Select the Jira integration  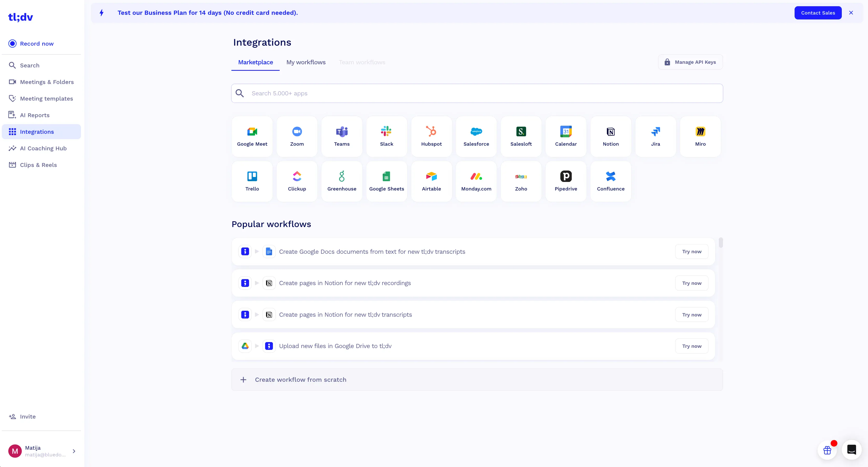(x=655, y=136)
